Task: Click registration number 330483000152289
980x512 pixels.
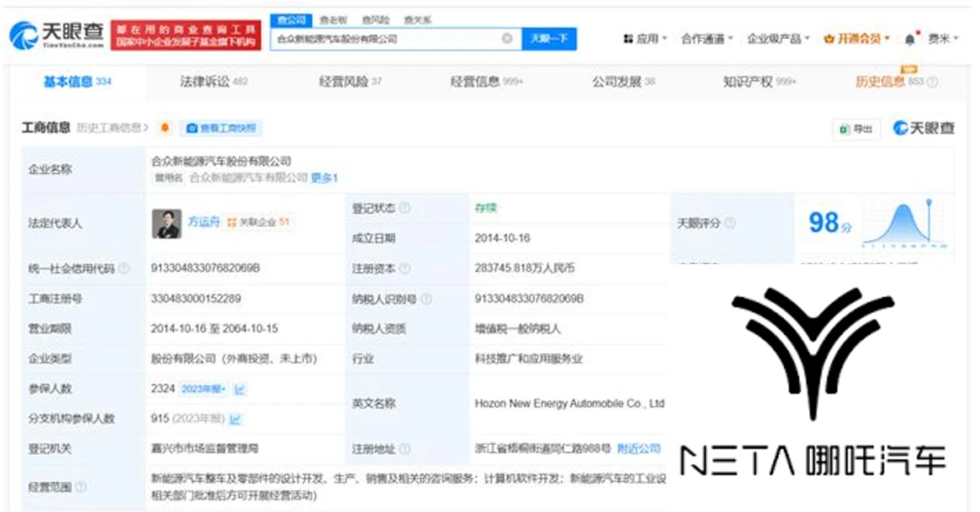Action: pyautogui.click(x=197, y=298)
